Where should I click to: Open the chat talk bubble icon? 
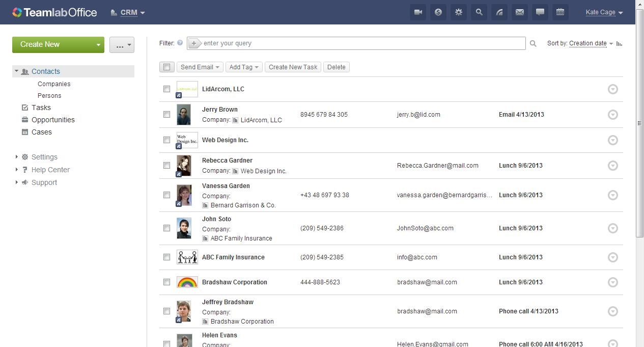pos(540,12)
